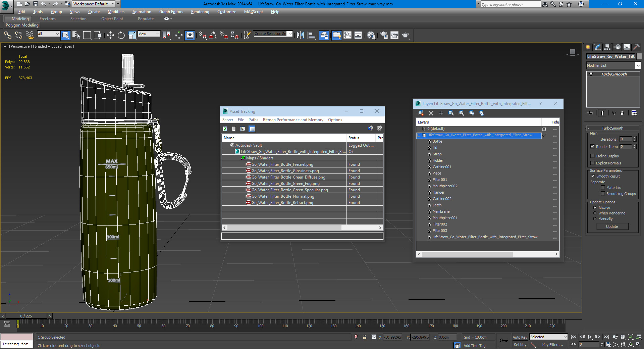Viewport: 644px width, 349px height.
Task: Select the When Rendering update option
Action: click(595, 213)
